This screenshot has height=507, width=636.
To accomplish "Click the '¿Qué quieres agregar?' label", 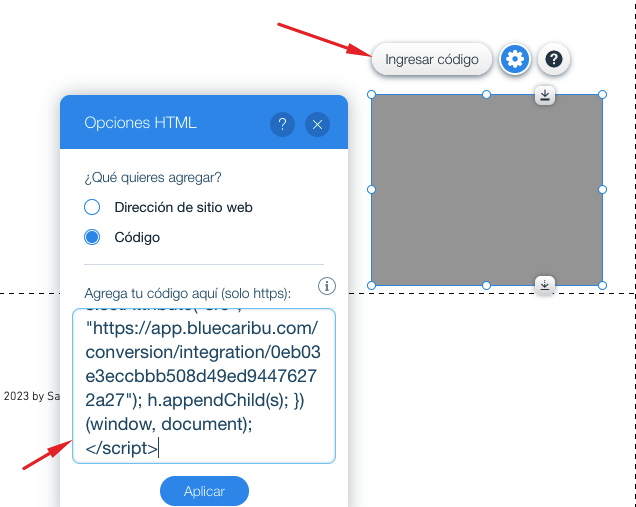I will point(153,178).
